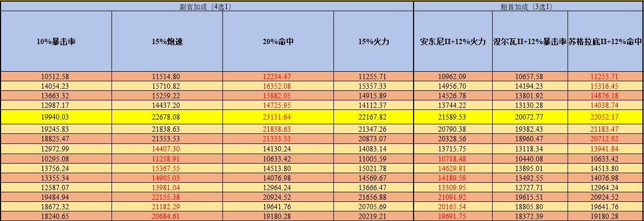Image resolution: width=644 pixels, height=221 pixels.
Task: Select the red value 14905.03
Action: click(167, 177)
